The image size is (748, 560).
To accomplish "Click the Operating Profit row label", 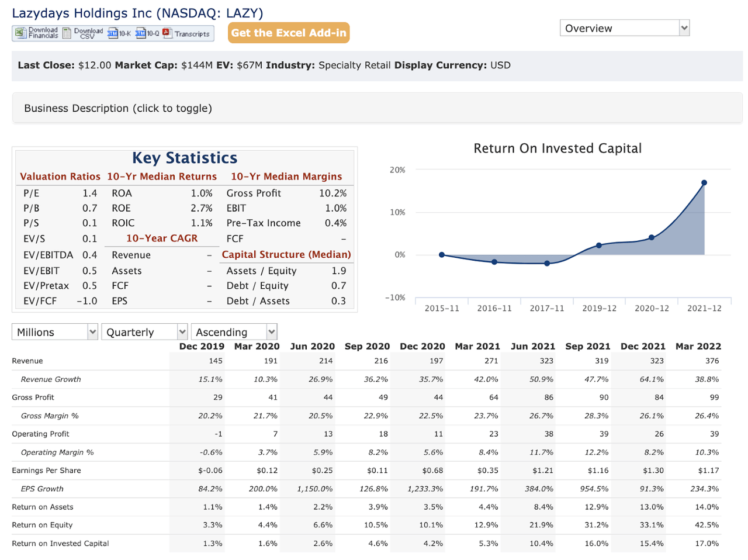I will [x=40, y=434].
